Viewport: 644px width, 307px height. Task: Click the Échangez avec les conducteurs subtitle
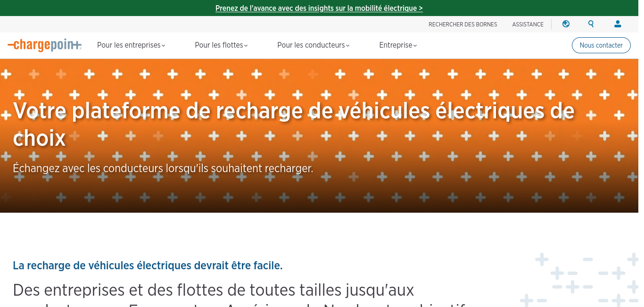point(163,168)
